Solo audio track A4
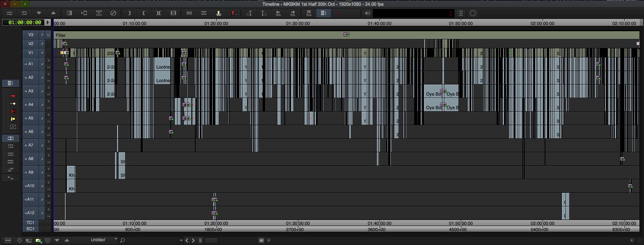 [x=48, y=101]
